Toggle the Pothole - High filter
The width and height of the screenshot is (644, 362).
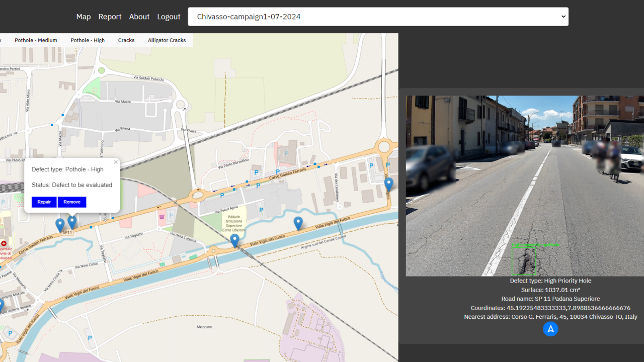[x=88, y=40]
